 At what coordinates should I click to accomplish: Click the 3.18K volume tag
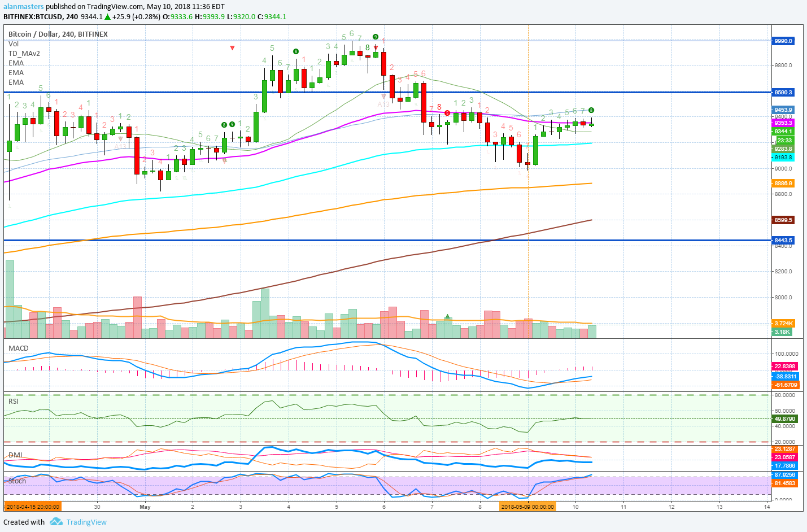point(782,332)
